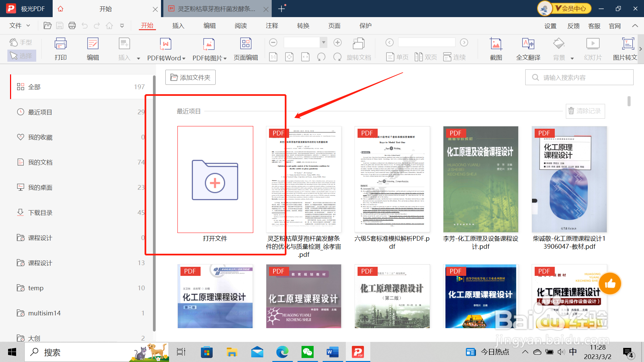Open the PDF转Word conversion tool

(x=165, y=49)
